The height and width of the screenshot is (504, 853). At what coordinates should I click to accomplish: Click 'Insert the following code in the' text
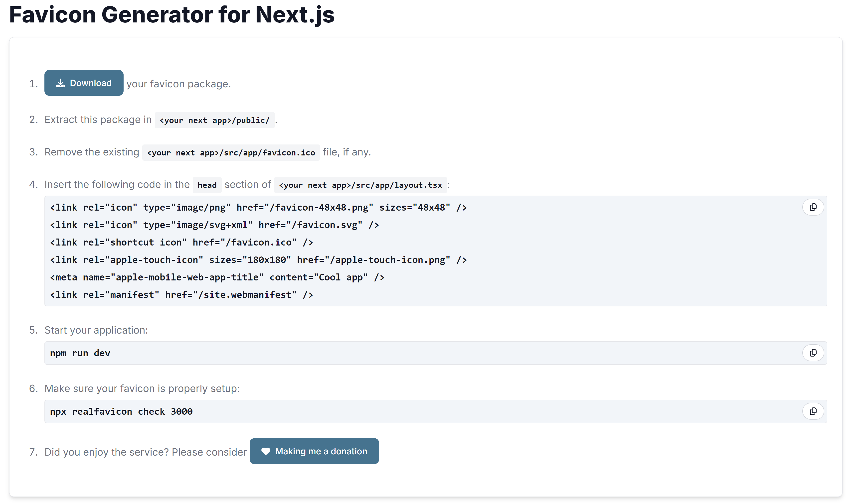coord(117,184)
